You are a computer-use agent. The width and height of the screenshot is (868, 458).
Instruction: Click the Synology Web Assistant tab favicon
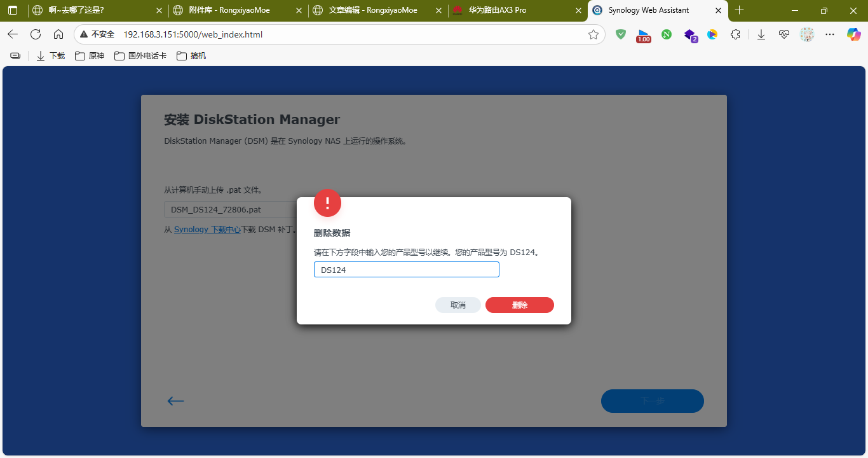point(597,10)
